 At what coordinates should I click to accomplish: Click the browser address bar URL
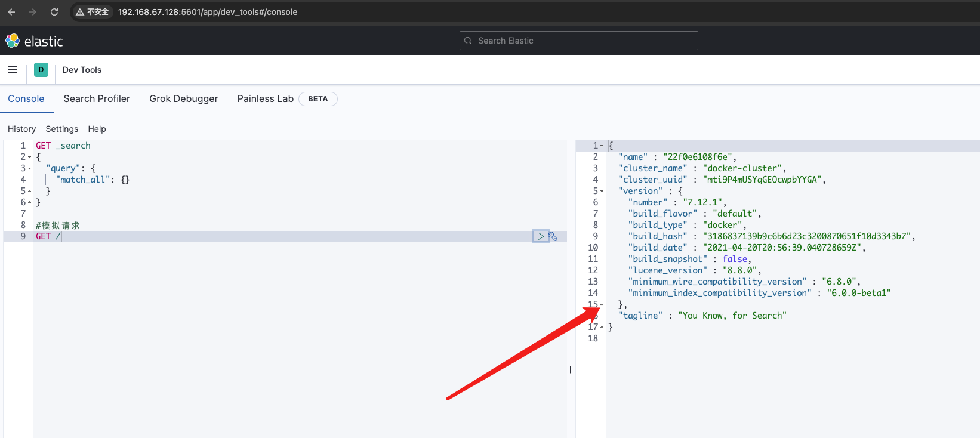(208, 12)
